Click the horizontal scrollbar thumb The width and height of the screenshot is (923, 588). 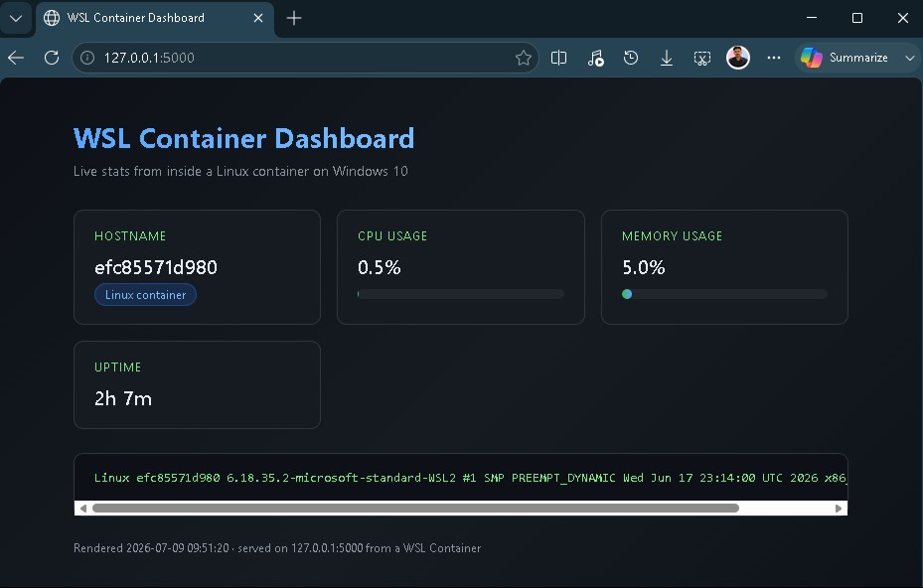pyautogui.click(x=415, y=508)
